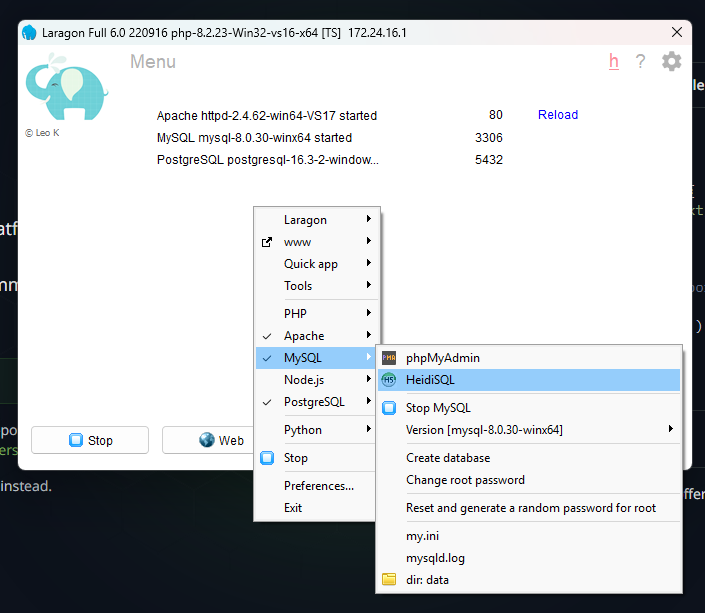Click the phpMyAdmin icon in submenu

[x=389, y=358]
